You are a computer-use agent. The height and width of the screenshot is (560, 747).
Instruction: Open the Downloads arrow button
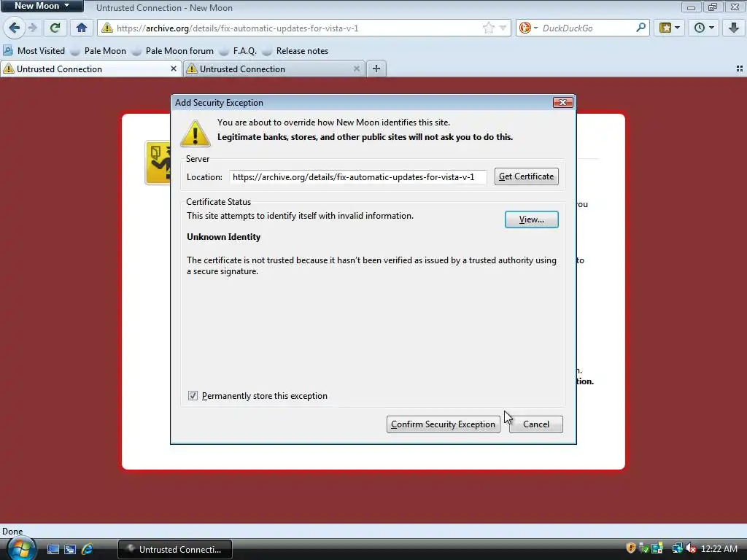point(734,28)
